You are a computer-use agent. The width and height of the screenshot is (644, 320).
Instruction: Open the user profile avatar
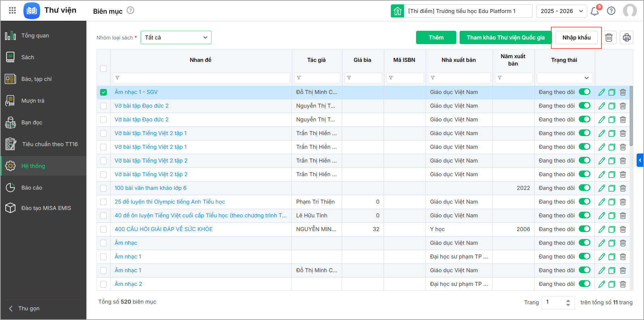[630, 11]
